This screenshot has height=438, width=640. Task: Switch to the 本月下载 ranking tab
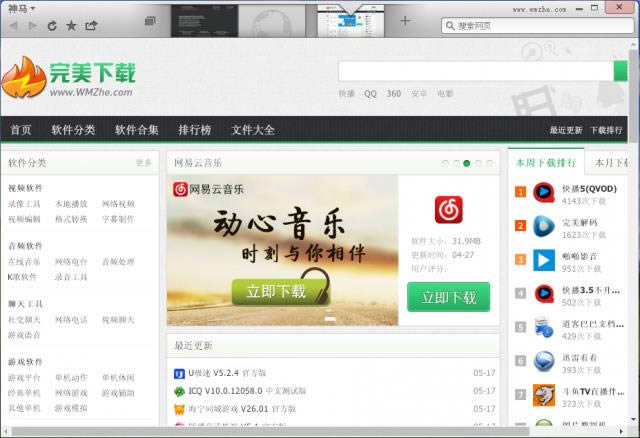tap(611, 162)
